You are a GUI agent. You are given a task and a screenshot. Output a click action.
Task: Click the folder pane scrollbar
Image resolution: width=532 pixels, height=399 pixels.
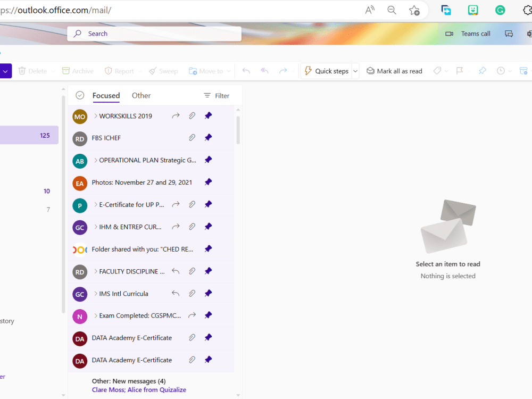click(63, 204)
